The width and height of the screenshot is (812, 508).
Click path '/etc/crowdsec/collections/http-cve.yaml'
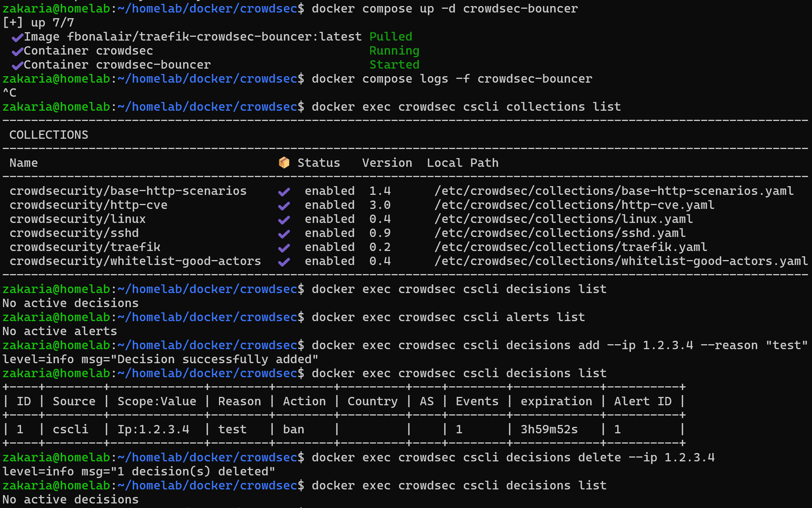574,205
